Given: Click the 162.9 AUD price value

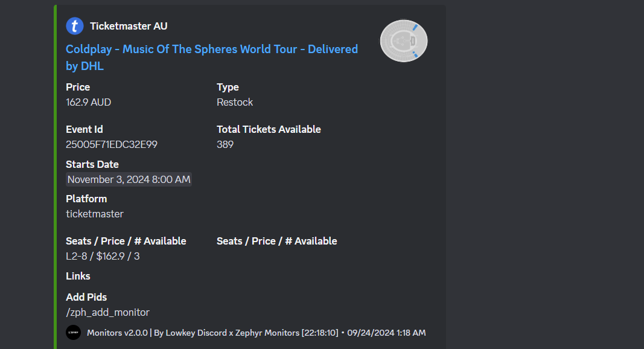Looking at the screenshot, I should (88, 102).
